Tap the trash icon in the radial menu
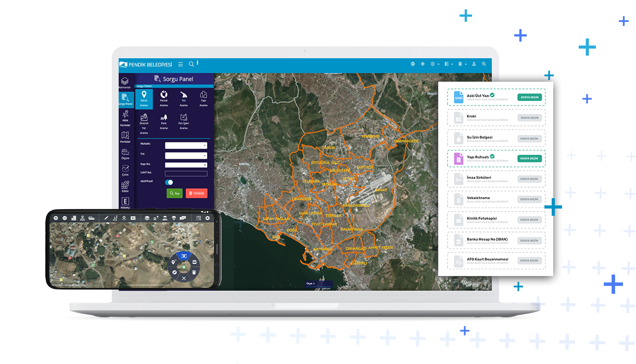This screenshot has width=636, height=364. pos(194,272)
